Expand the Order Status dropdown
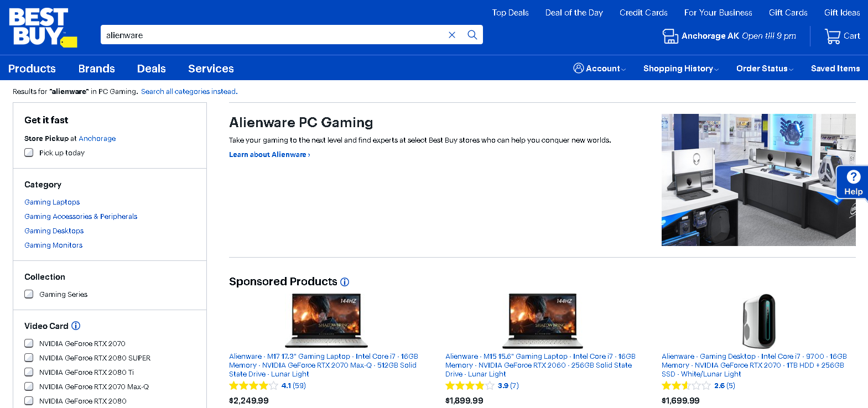 (765, 69)
